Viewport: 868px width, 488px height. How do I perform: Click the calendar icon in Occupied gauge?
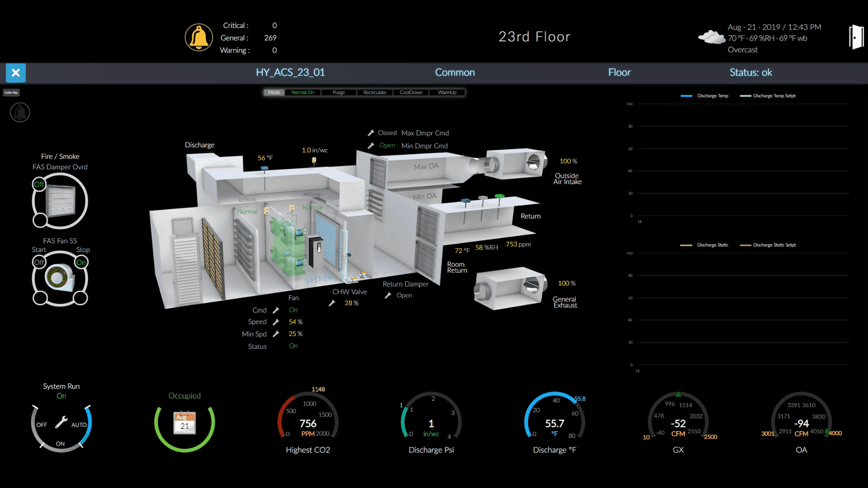(184, 422)
